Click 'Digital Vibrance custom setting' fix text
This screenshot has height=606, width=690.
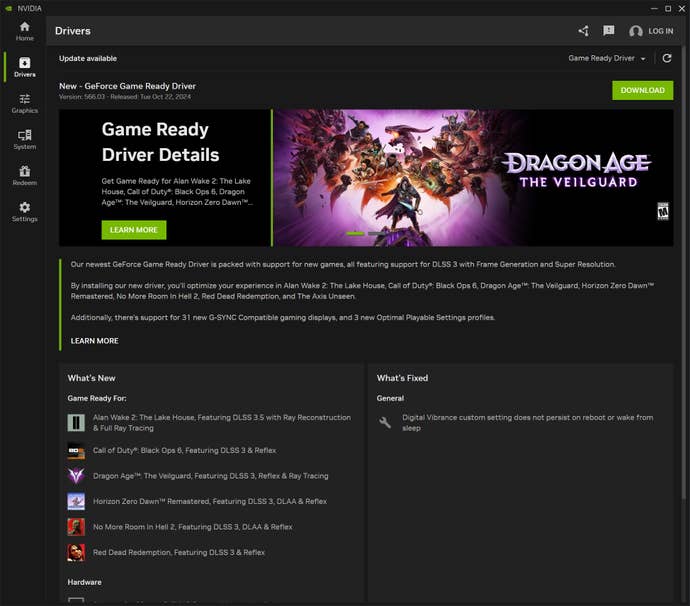coord(528,422)
